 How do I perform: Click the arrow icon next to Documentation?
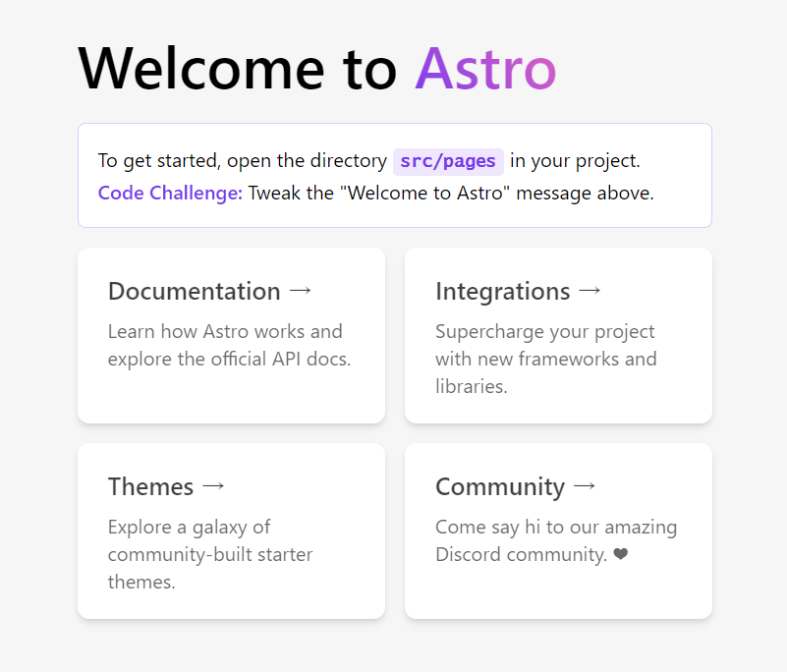[301, 291]
